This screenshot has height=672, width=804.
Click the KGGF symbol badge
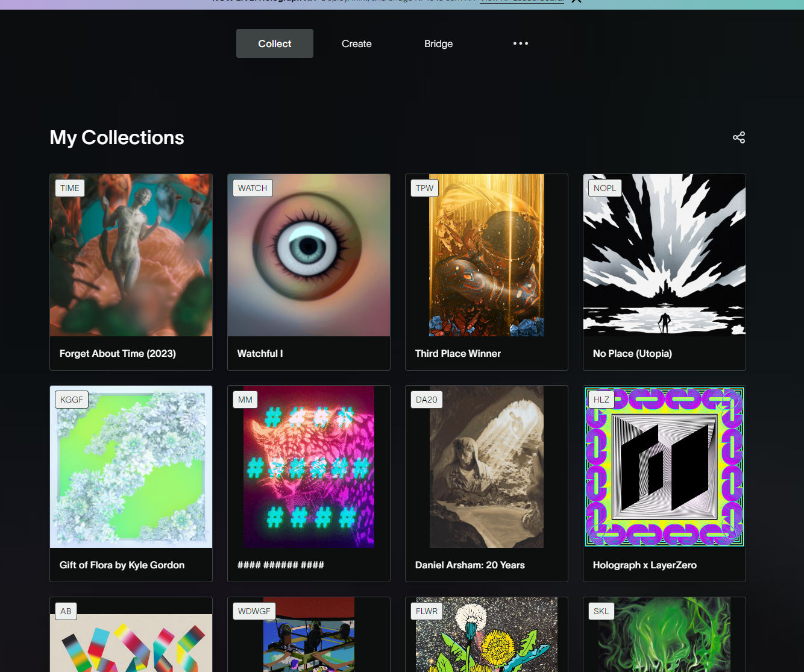coord(72,400)
